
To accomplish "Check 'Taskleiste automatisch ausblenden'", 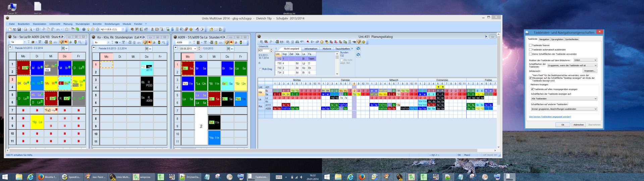I will coord(530,50).
